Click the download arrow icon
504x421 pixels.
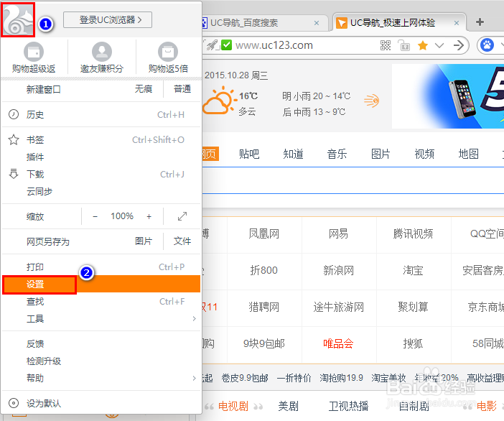(x=14, y=174)
